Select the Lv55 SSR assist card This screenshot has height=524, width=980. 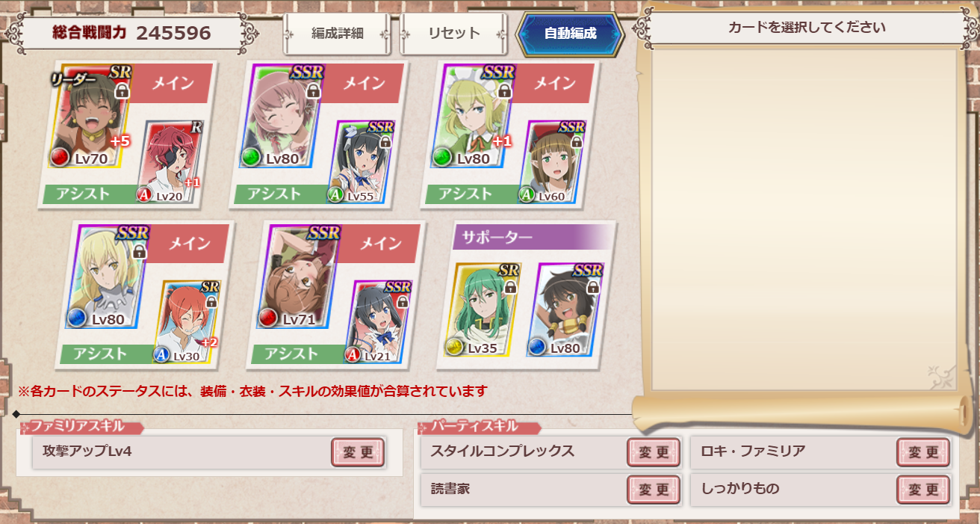361,162
